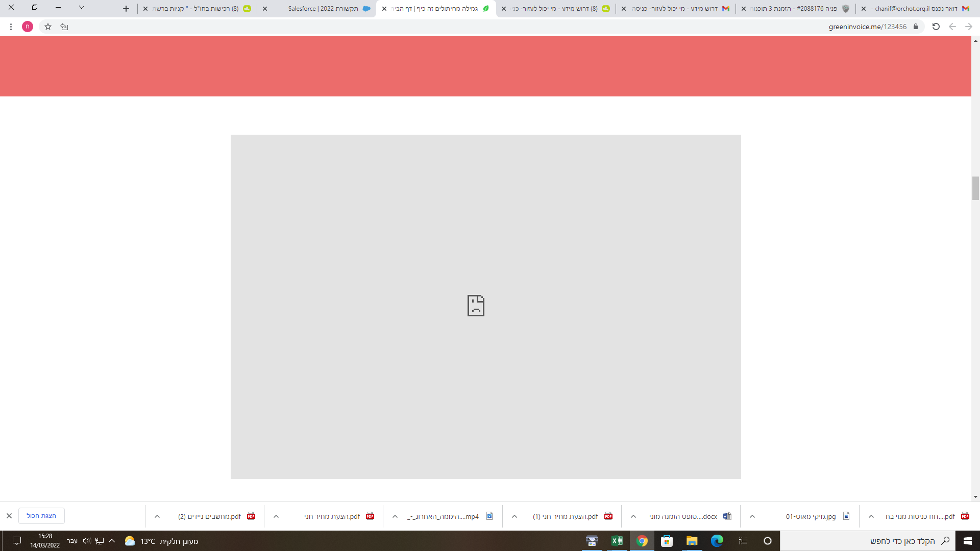Open the Chrome tab search dropdown
980x551 pixels.
click(x=81, y=8)
